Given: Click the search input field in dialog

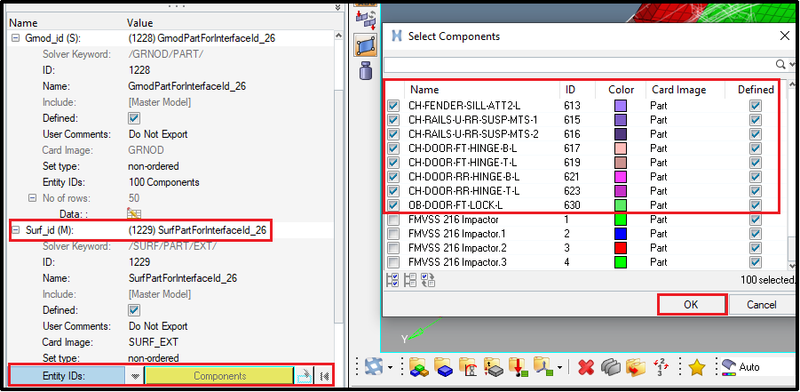Looking at the screenshot, I should point(579,64).
